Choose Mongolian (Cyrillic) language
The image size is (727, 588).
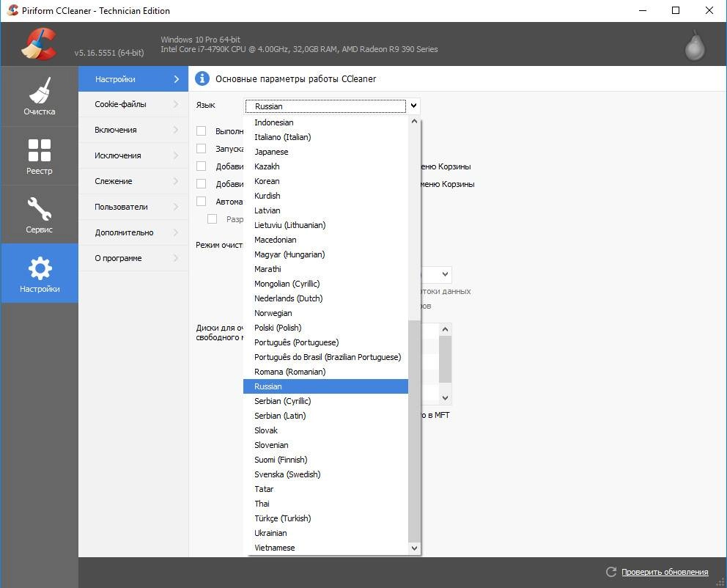click(325, 284)
